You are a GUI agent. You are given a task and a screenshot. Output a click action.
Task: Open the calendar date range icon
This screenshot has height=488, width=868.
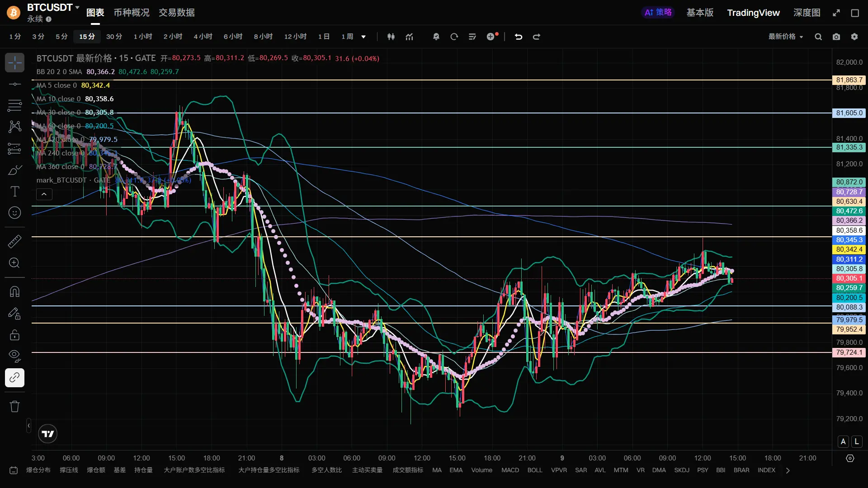14,470
